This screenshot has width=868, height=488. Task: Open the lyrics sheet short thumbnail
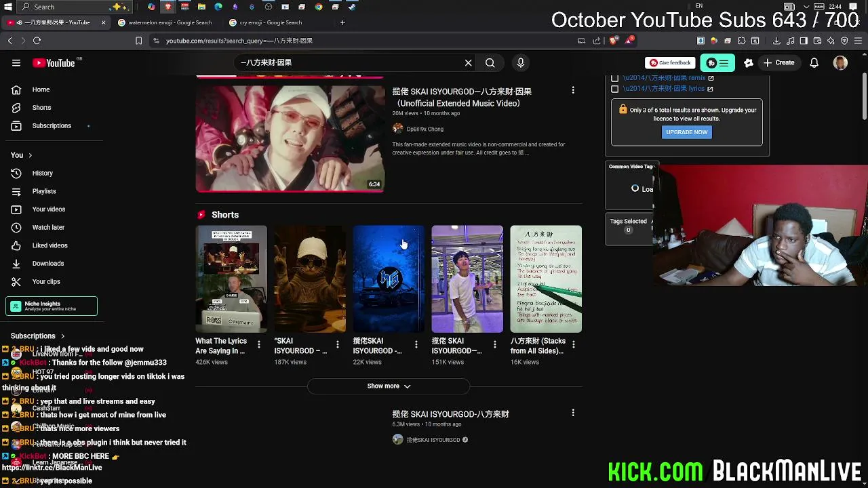tap(546, 279)
